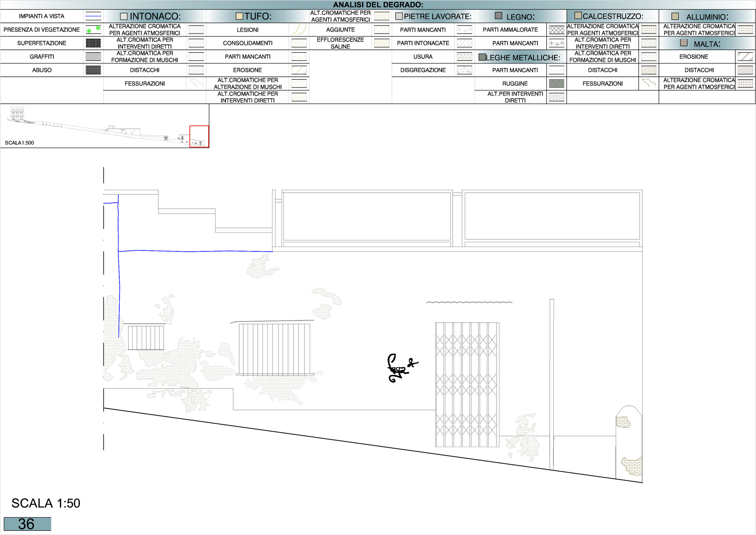
Task: Click the PARTI AMMALORATE crosshatch swatch under LEGNO
Action: click(556, 30)
